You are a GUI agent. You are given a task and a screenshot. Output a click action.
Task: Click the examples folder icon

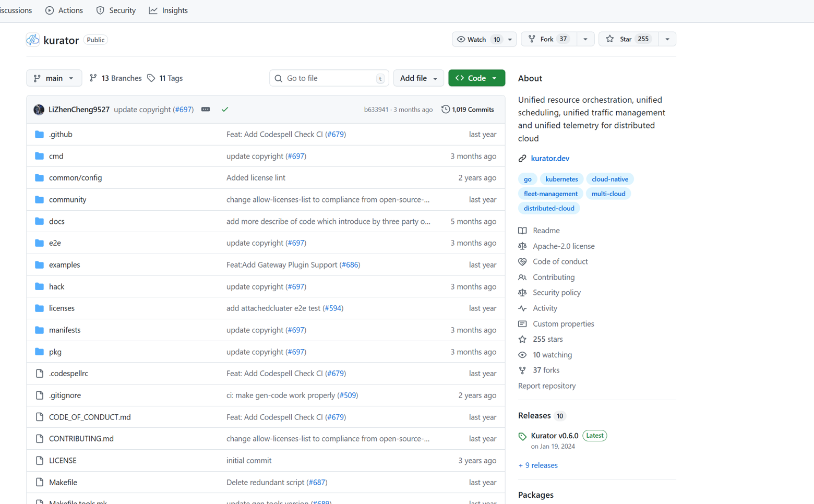(x=39, y=265)
